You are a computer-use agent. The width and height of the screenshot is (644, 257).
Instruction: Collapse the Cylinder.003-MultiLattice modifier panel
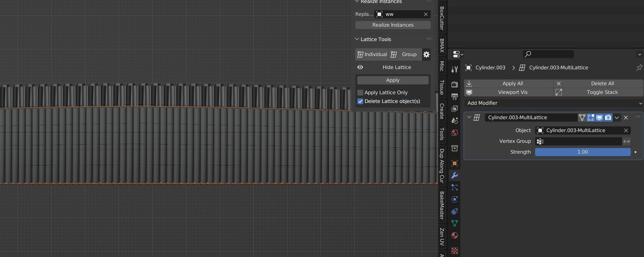click(469, 117)
